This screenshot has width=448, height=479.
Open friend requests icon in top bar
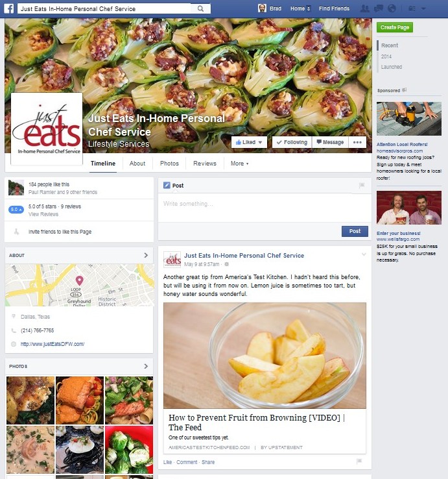364,8
